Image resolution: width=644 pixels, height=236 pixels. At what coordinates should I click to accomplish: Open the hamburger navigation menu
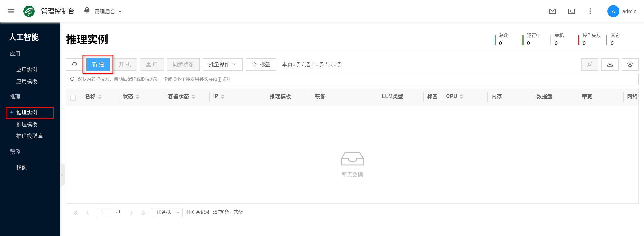point(11,11)
